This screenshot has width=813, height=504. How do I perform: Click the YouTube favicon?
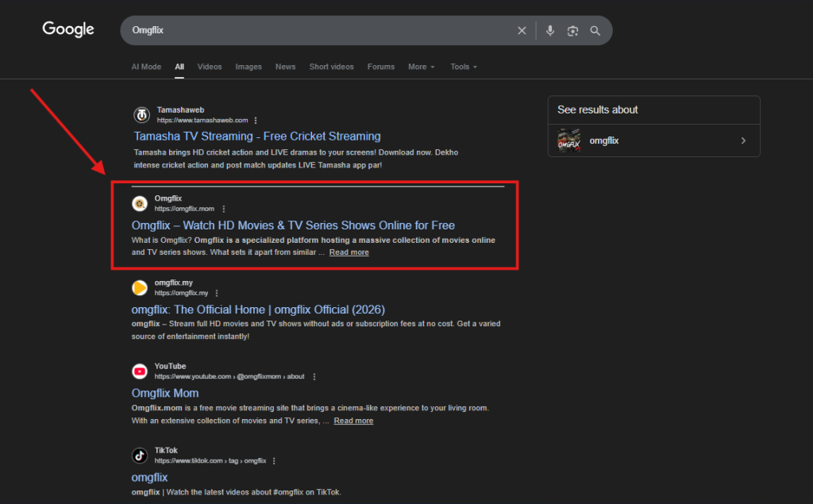(140, 371)
